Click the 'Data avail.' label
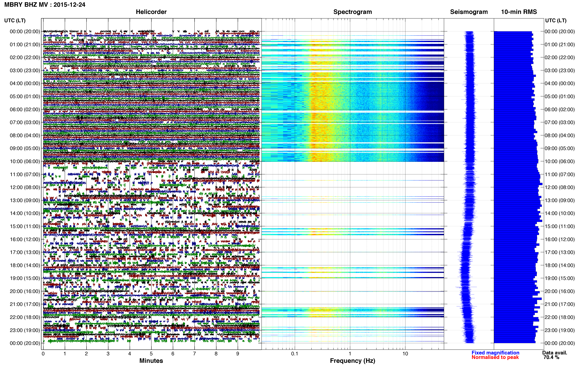This screenshot has height=368, width=588. [555, 353]
